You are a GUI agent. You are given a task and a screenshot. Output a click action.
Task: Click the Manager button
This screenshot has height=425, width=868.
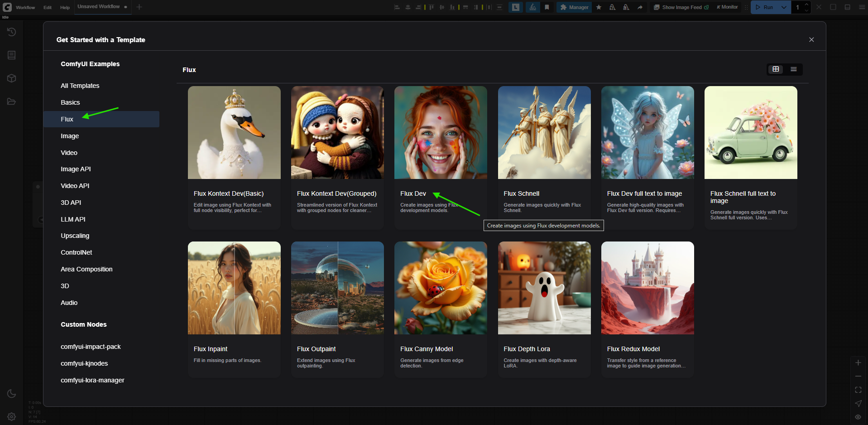point(574,7)
